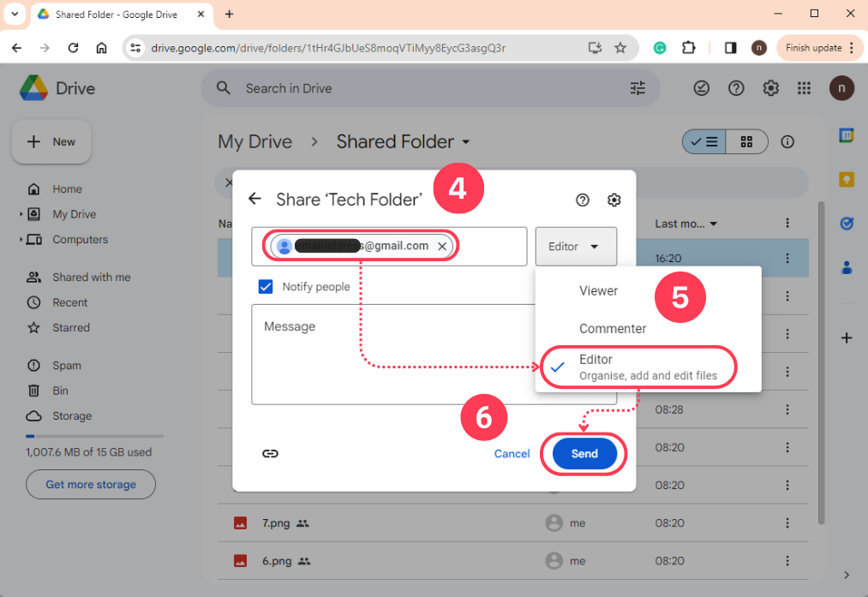The image size is (868, 597).
Task: Open Google Keep from the side panel
Action: (847, 179)
